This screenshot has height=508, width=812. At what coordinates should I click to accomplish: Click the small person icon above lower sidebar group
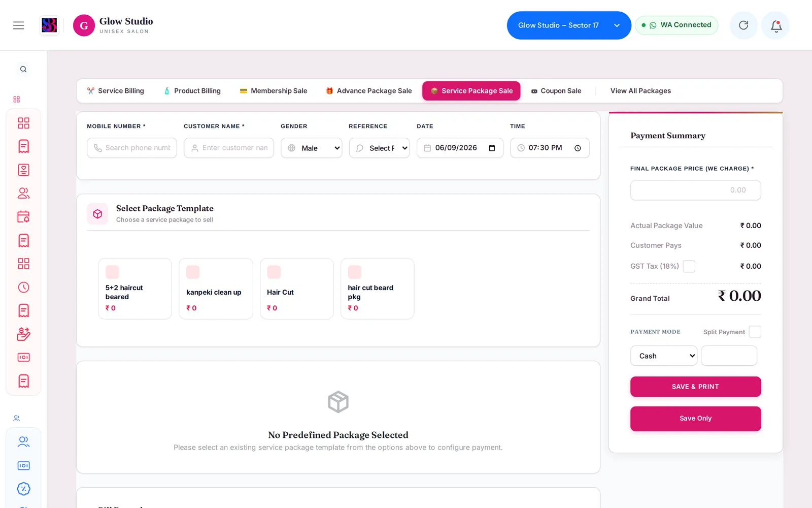tap(17, 418)
